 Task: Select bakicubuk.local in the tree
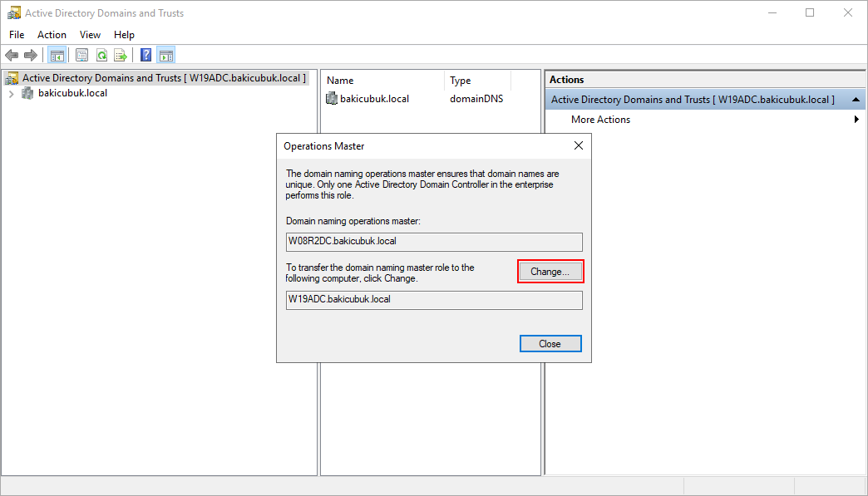pyautogui.click(x=72, y=93)
